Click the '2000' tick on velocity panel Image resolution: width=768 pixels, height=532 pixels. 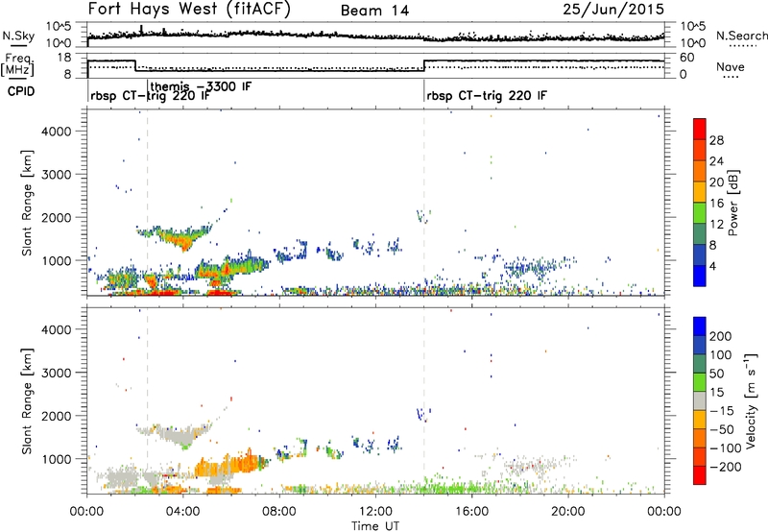(57, 416)
